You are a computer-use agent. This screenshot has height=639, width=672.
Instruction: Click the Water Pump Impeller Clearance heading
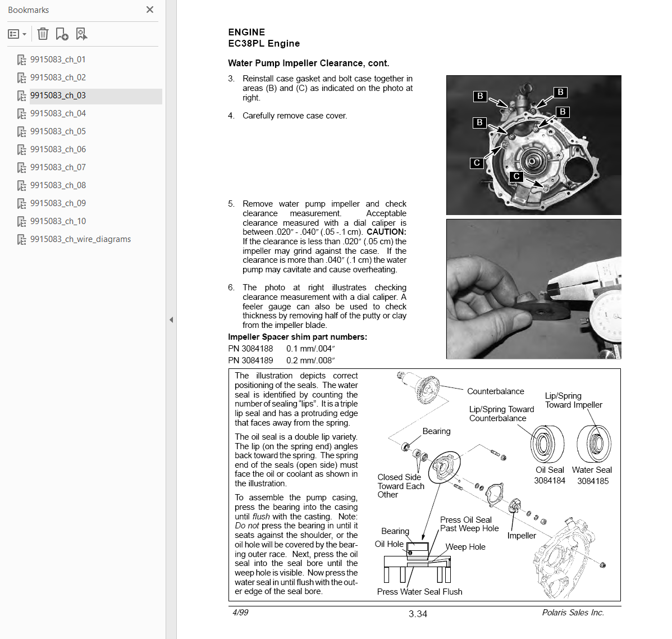(308, 63)
